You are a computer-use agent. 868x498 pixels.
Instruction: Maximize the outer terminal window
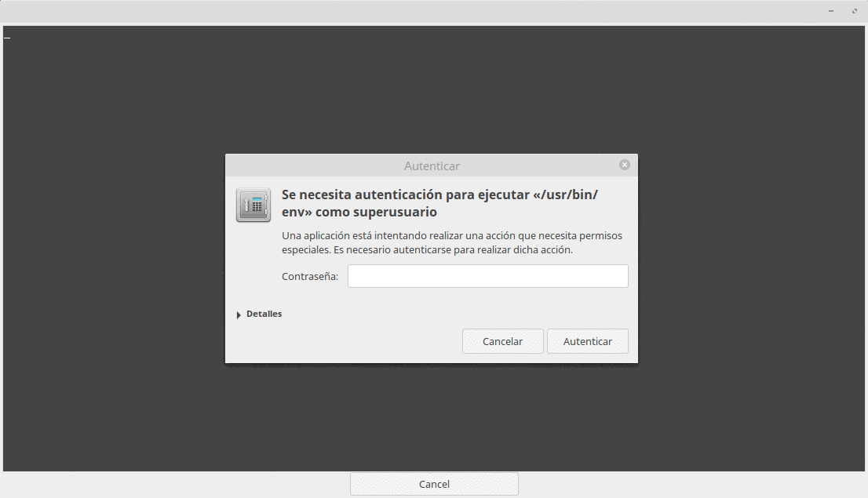[854, 11]
